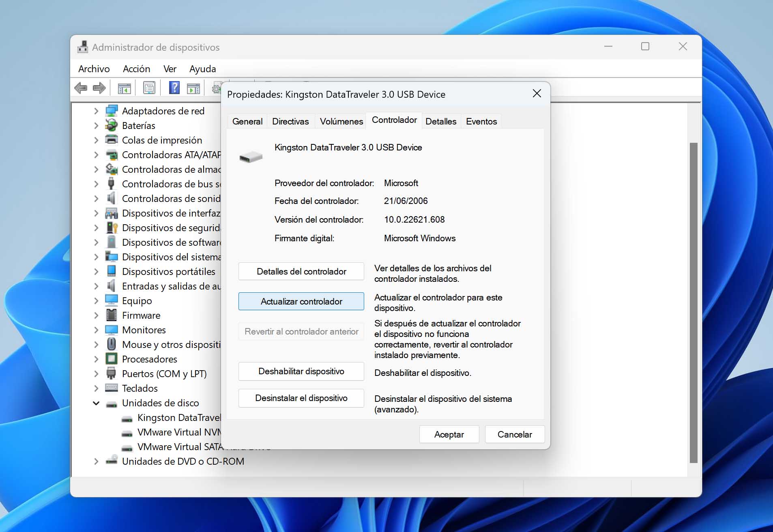Viewport: 773px width, 532px height.
Task: Click the Teclados keyboard icon
Action: click(x=112, y=388)
